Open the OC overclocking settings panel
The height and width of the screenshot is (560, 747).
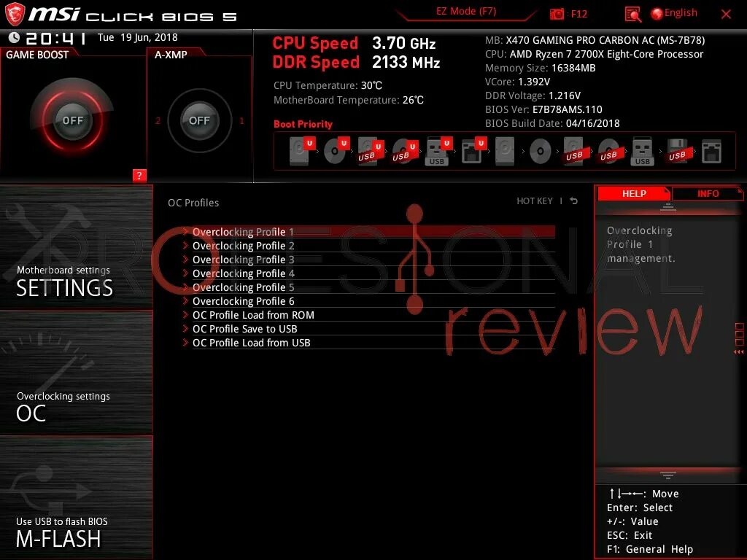point(76,373)
